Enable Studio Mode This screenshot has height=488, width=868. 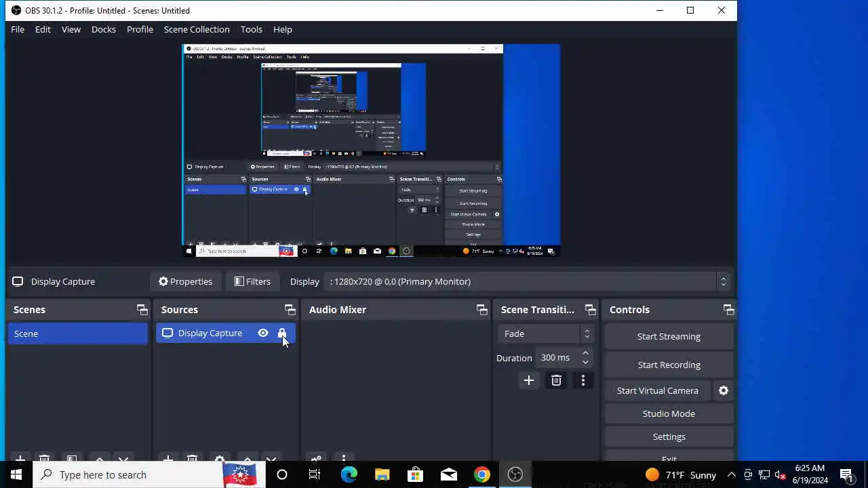(669, 413)
